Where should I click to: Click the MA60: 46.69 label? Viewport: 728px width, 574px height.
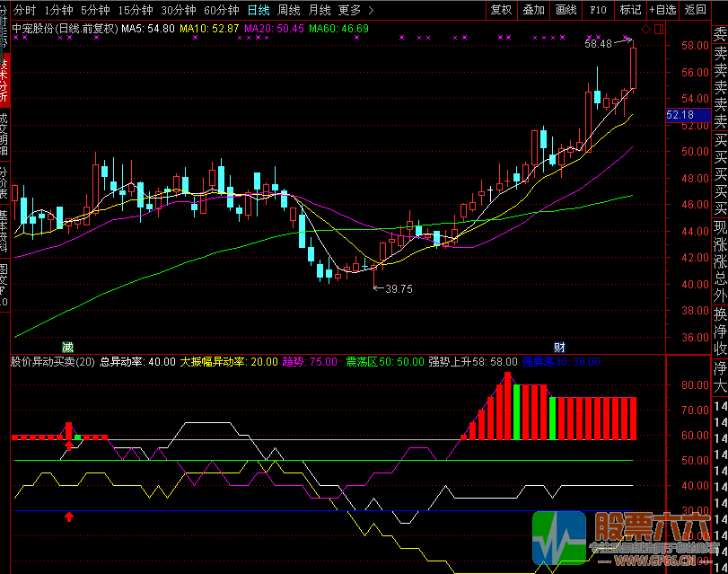pyautogui.click(x=339, y=29)
